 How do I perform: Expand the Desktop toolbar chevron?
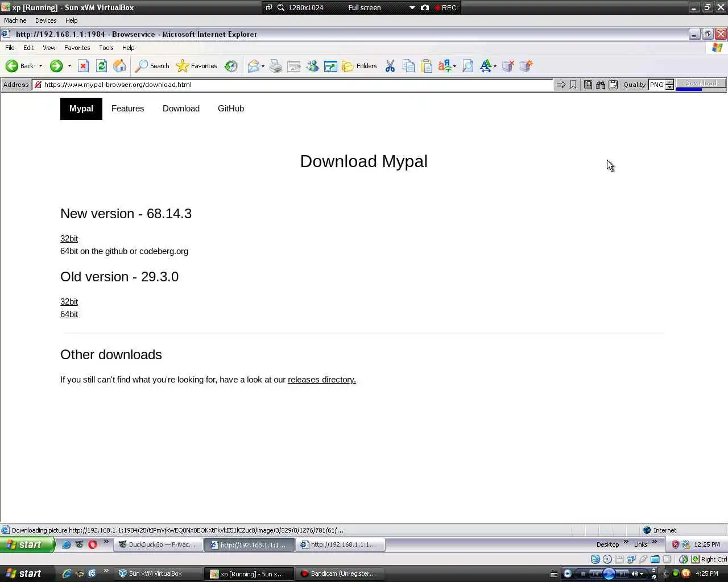626,542
